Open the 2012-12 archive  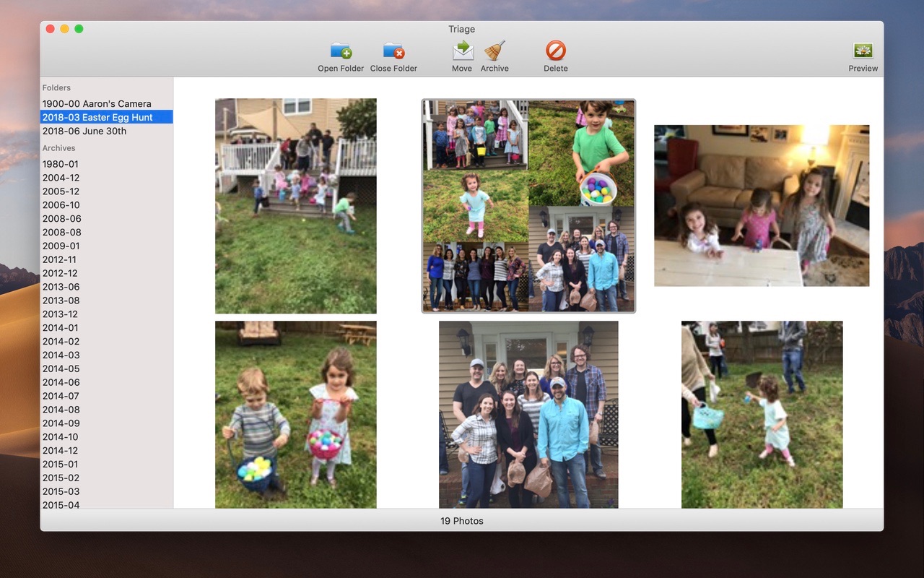[107, 273]
